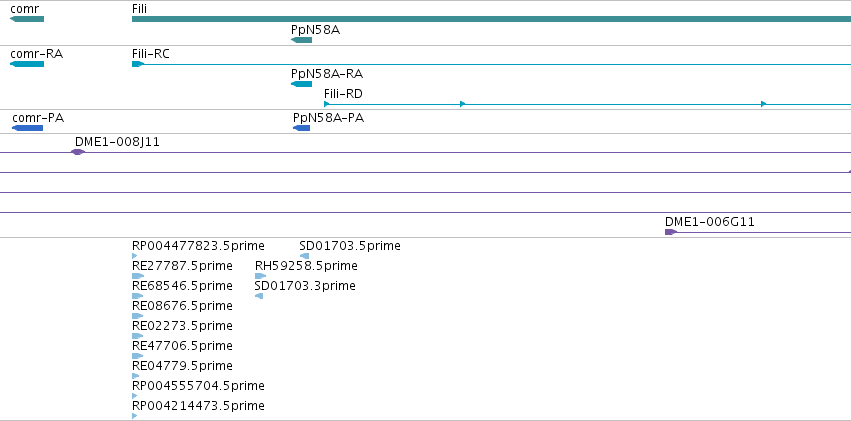The width and height of the screenshot is (851, 421).
Task: Select the RE47706.5prime EST label
Action: [x=182, y=346]
